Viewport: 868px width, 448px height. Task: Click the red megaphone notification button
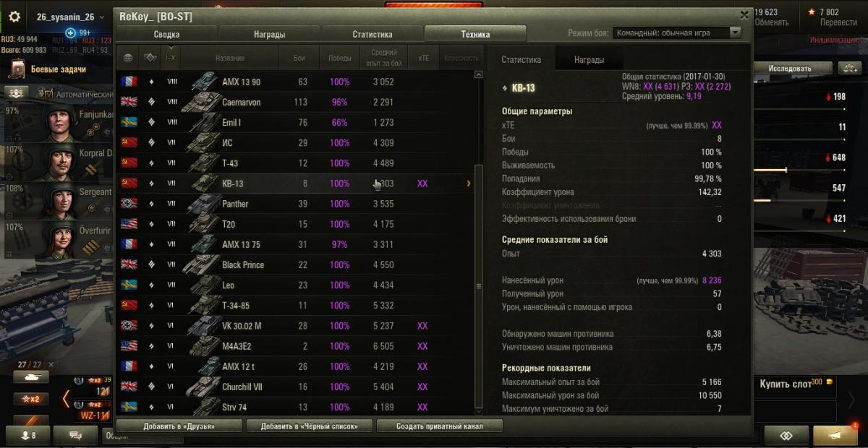[835, 435]
